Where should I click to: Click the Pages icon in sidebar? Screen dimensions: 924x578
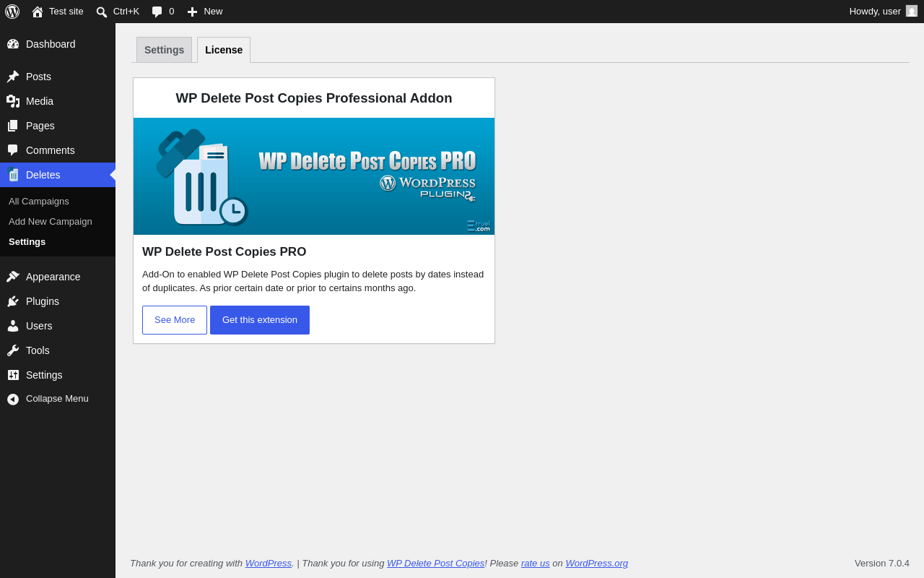[x=13, y=126]
